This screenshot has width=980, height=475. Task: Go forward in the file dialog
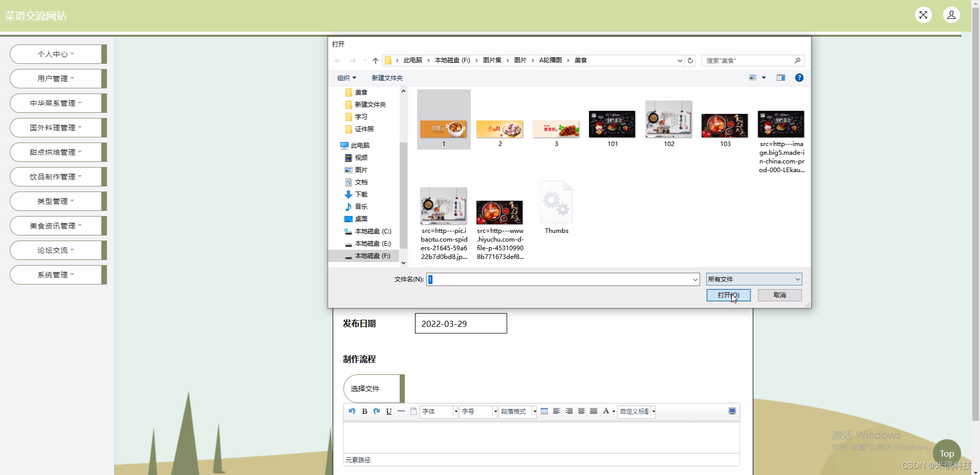click(353, 61)
